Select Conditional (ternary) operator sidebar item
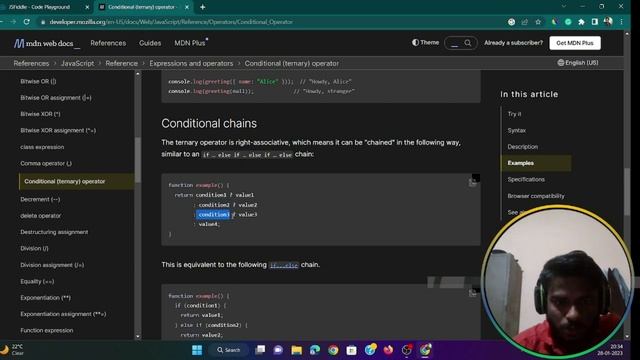The image size is (640, 360). (x=76, y=181)
